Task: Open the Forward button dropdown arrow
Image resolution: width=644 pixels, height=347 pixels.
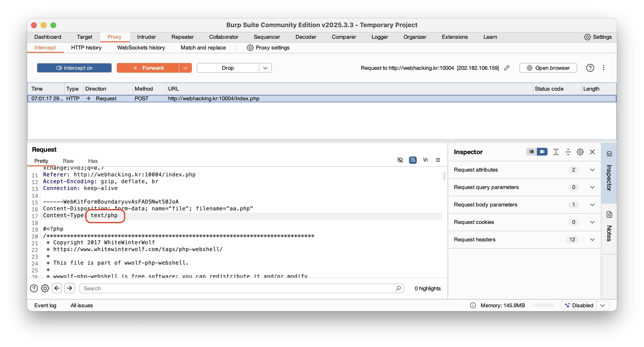Action: tap(185, 68)
